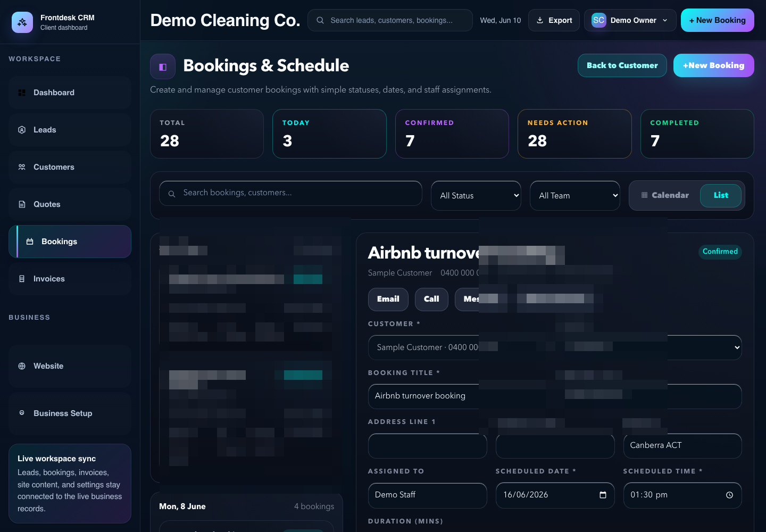Open Business Setup
The width and height of the screenshot is (766, 532).
coord(70,413)
